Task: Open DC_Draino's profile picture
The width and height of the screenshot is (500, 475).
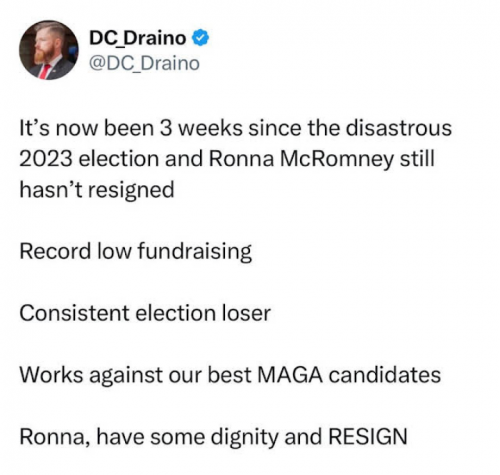Action: [49, 50]
